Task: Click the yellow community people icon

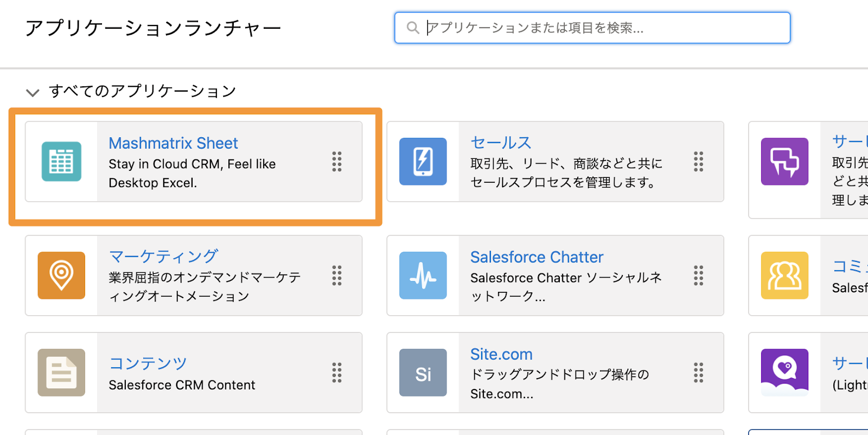Action: (x=784, y=276)
